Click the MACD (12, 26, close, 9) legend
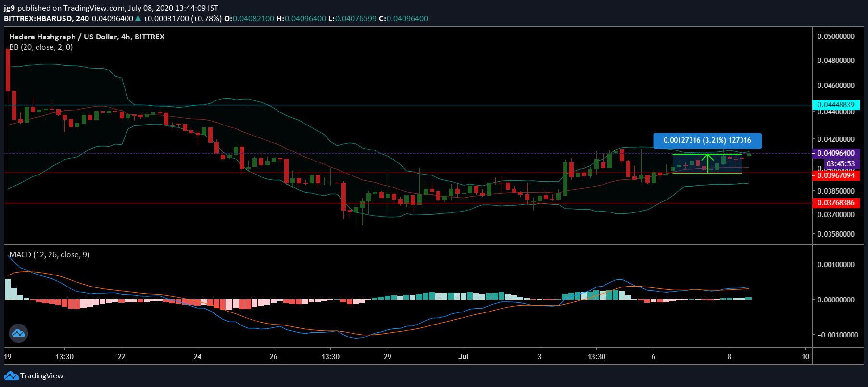The height and width of the screenshot is (387, 868). pyautogui.click(x=50, y=255)
